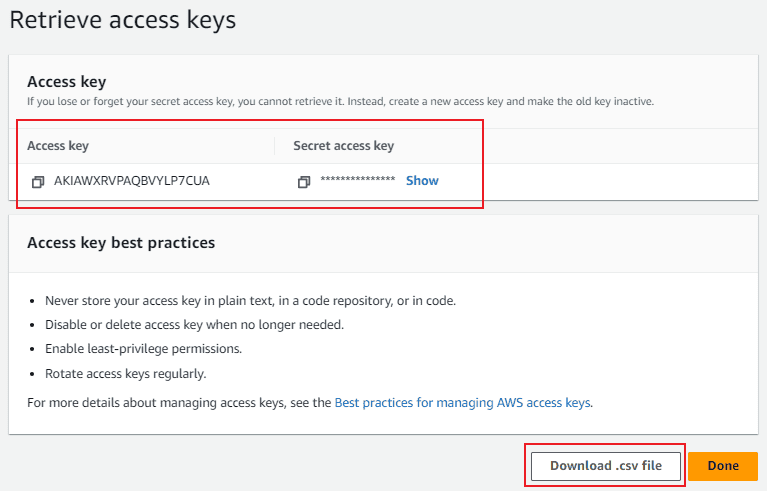Click the Secret access key column header
This screenshot has width=767, height=491.
point(343,146)
